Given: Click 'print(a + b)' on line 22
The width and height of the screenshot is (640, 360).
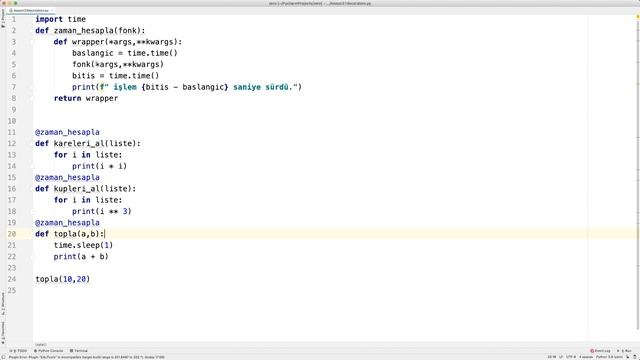Looking at the screenshot, I should click(x=81, y=257).
